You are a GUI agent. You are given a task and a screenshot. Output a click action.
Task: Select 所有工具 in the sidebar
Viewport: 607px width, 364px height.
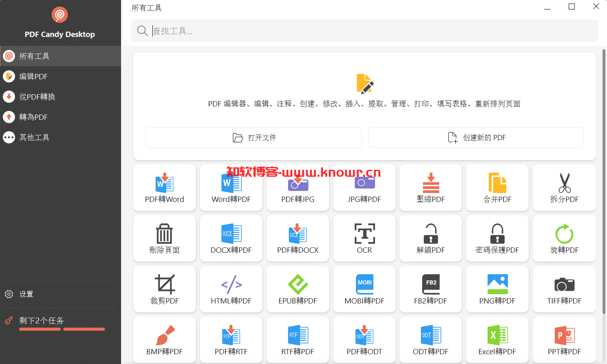point(61,56)
